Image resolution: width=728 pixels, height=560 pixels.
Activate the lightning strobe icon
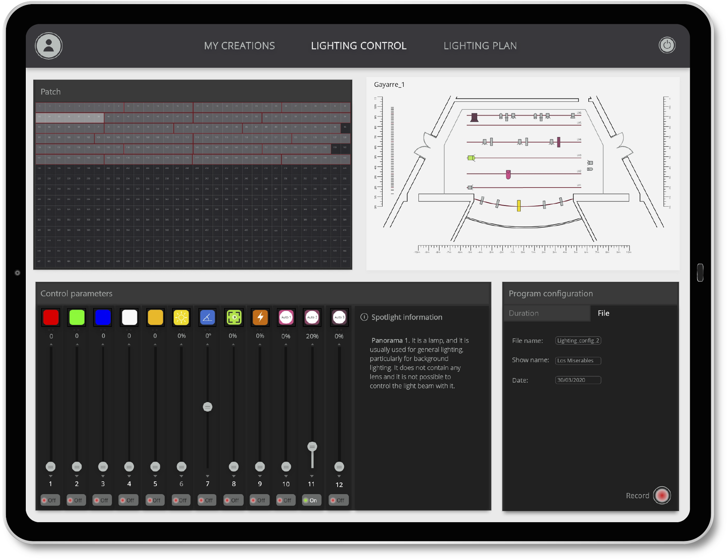pyautogui.click(x=260, y=317)
